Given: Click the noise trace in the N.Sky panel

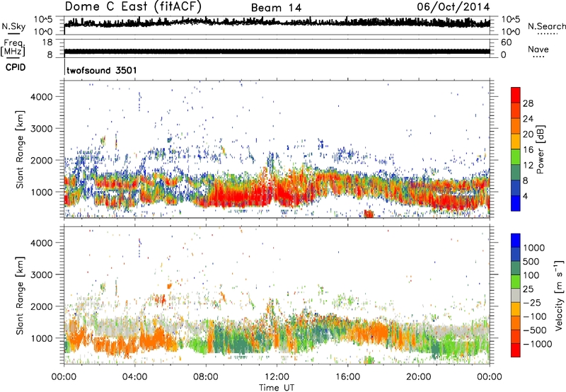Looking at the screenshot, I should click(x=277, y=23).
